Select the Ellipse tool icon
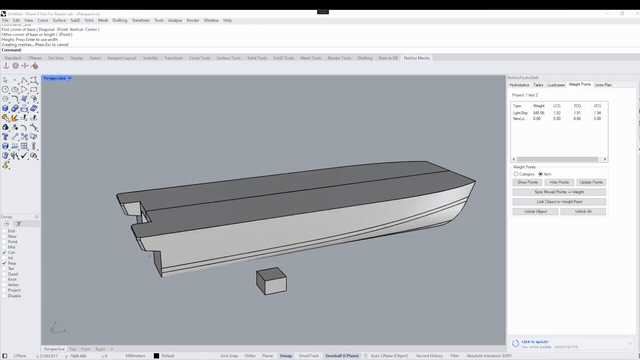The height and width of the screenshot is (360, 640). [x=15, y=89]
